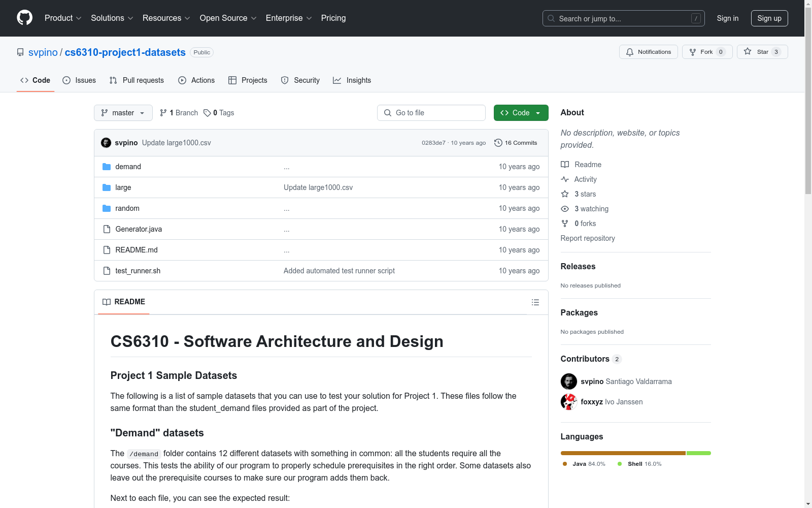Open the cs6310-project1-datasets repo link
This screenshot has height=508, width=812.
tap(125, 52)
